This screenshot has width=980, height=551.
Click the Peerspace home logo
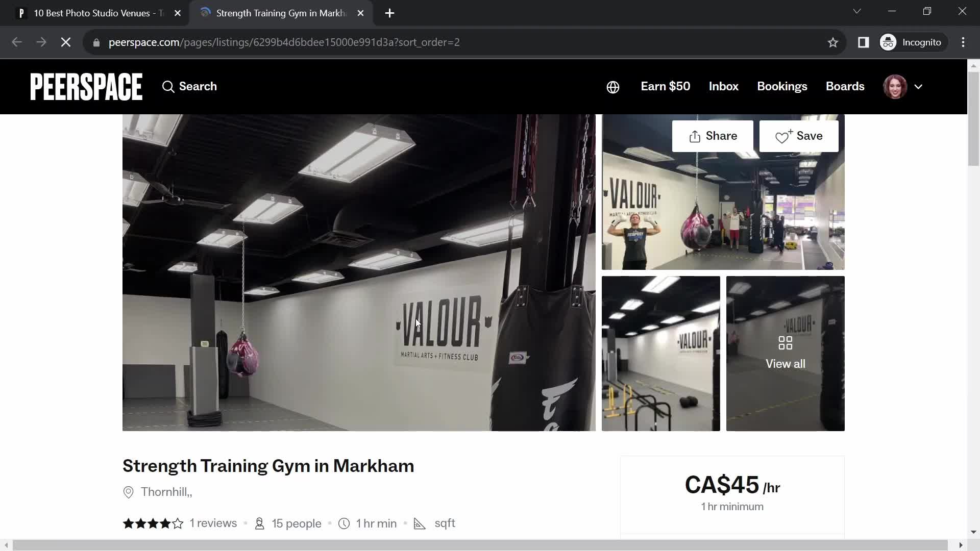point(86,86)
